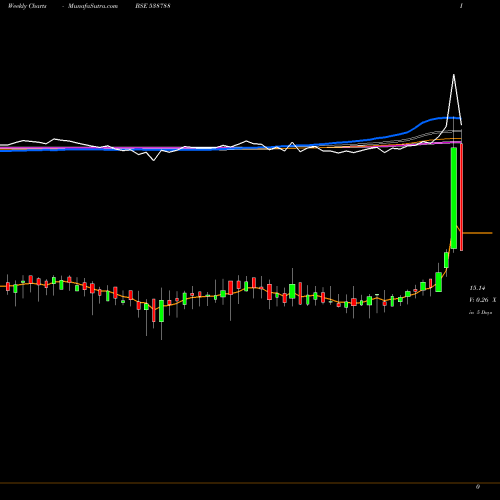Click the 'in 5 Days' label
The height and width of the screenshot is (500, 500).
tap(481, 313)
